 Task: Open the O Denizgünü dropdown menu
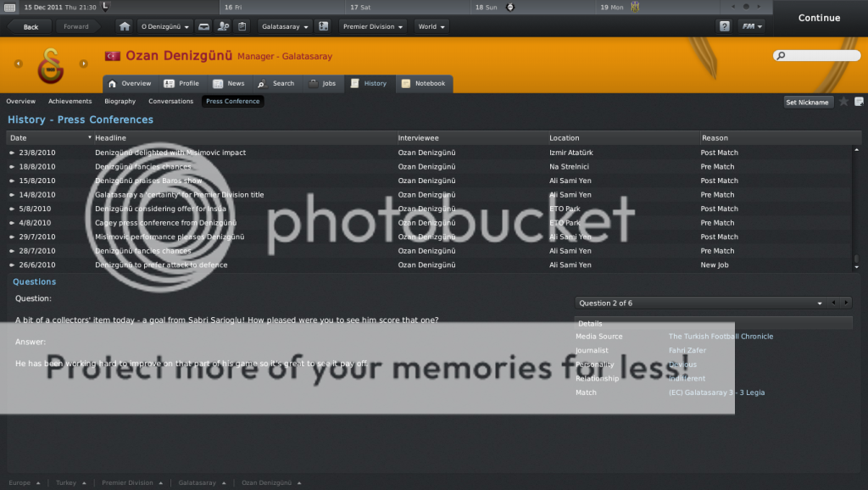point(164,26)
